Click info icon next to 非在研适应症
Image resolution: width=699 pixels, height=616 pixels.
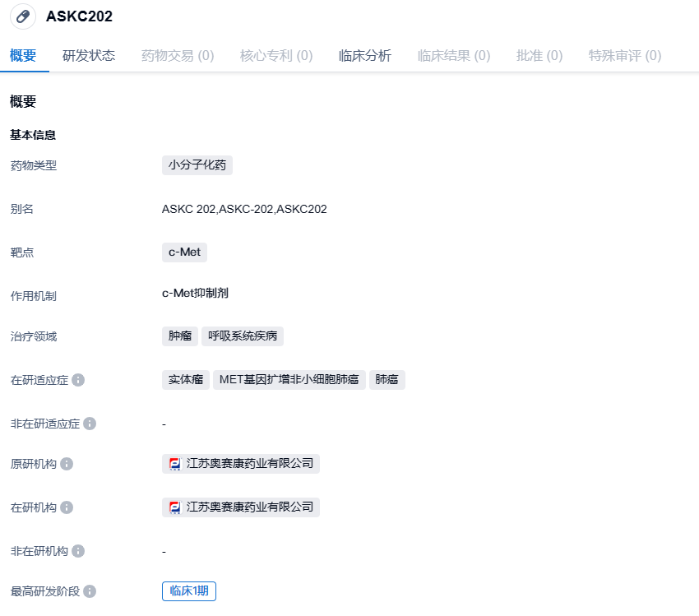point(90,424)
